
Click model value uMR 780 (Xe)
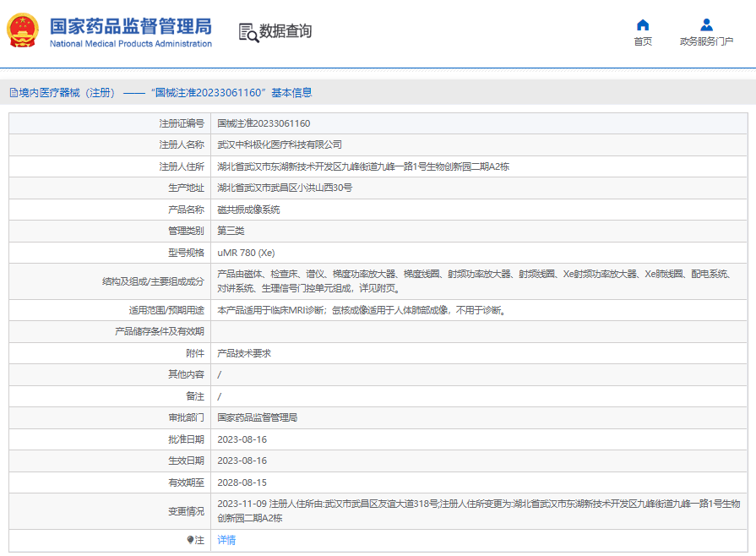[246, 253]
